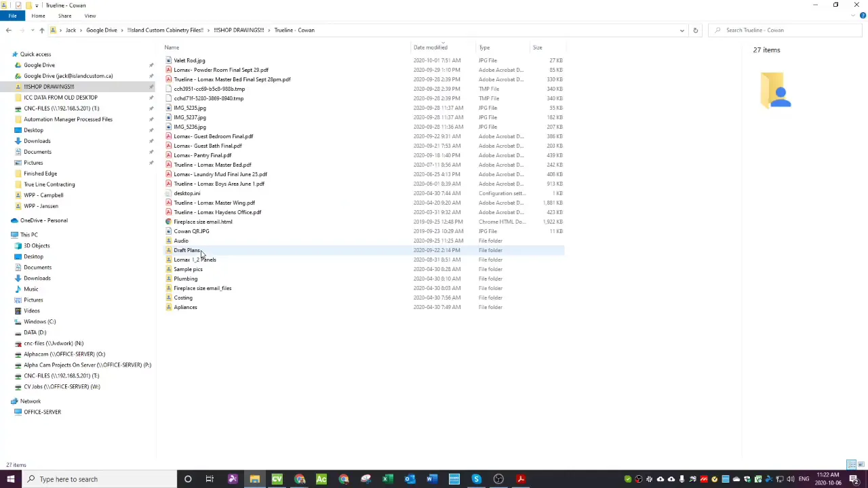The height and width of the screenshot is (488, 868).
Task: Select the Lomax- Powder Room Final Sept 29.pdf icon
Action: (169, 70)
